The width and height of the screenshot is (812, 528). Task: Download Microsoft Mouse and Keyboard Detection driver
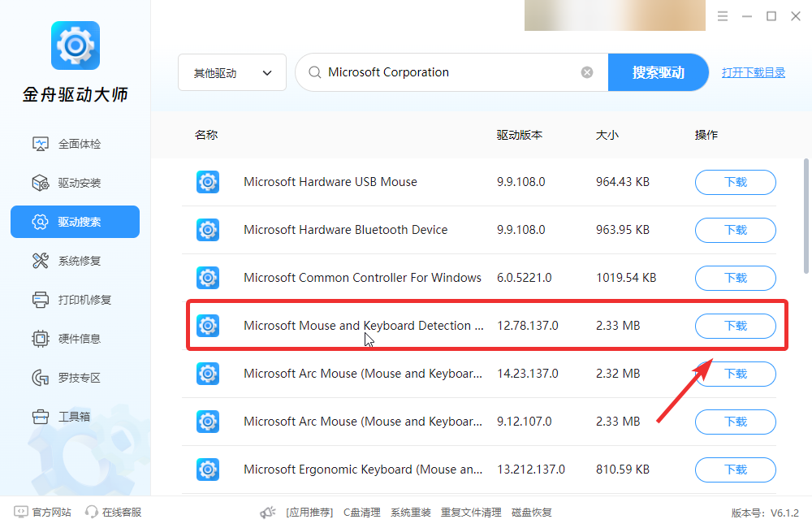(x=736, y=326)
